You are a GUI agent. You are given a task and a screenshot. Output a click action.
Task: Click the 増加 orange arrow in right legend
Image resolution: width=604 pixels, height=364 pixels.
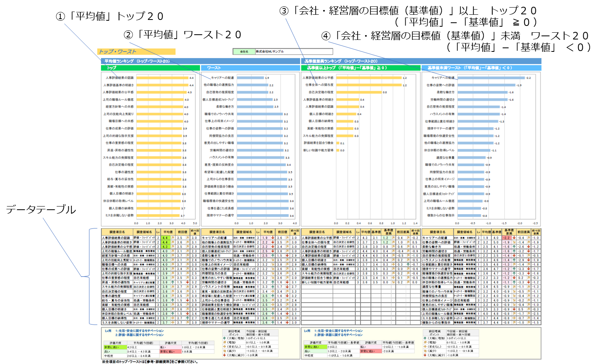point(425,342)
